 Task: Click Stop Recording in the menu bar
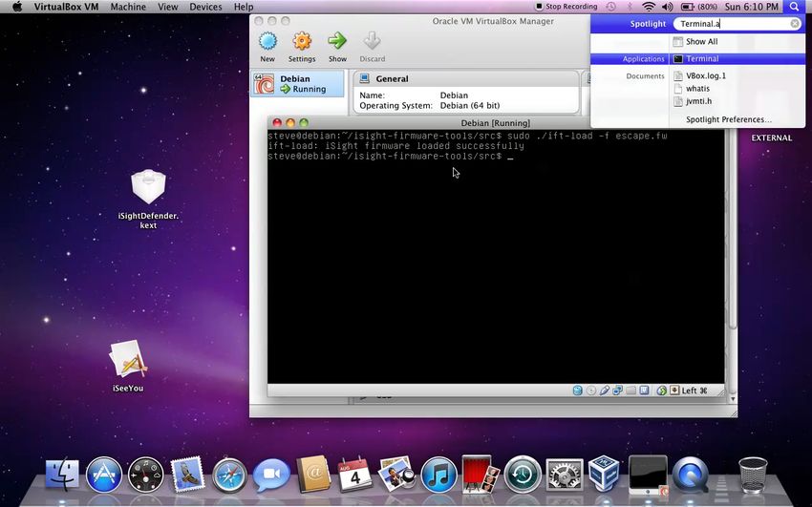pos(566,7)
